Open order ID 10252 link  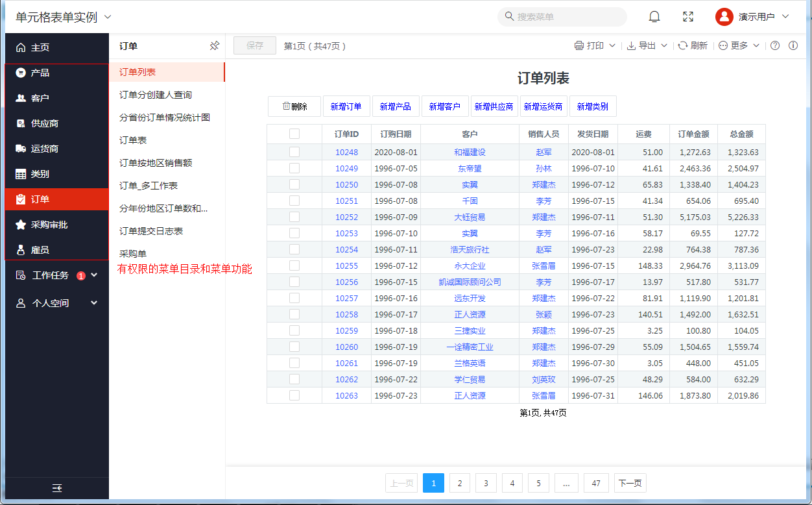click(346, 217)
